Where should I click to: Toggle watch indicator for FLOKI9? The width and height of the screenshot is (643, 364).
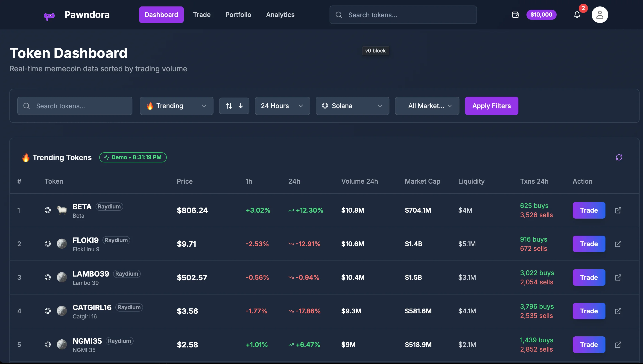47,244
